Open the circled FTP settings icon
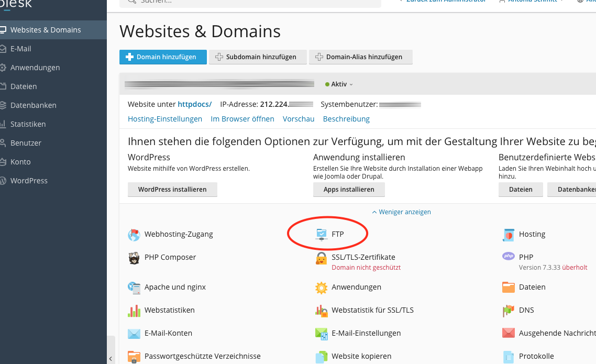 (x=321, y=234)
